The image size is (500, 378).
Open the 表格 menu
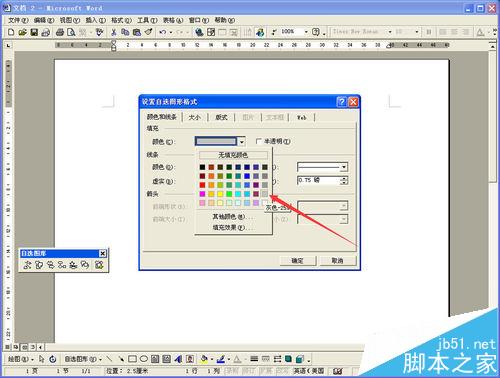pyautogui.click(x=173, y=20)
